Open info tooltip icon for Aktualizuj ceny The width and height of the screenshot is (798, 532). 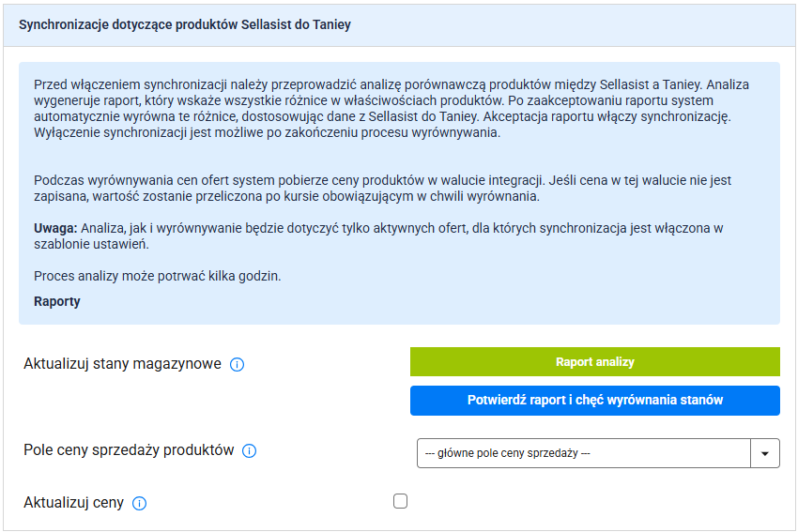point(139,504)
